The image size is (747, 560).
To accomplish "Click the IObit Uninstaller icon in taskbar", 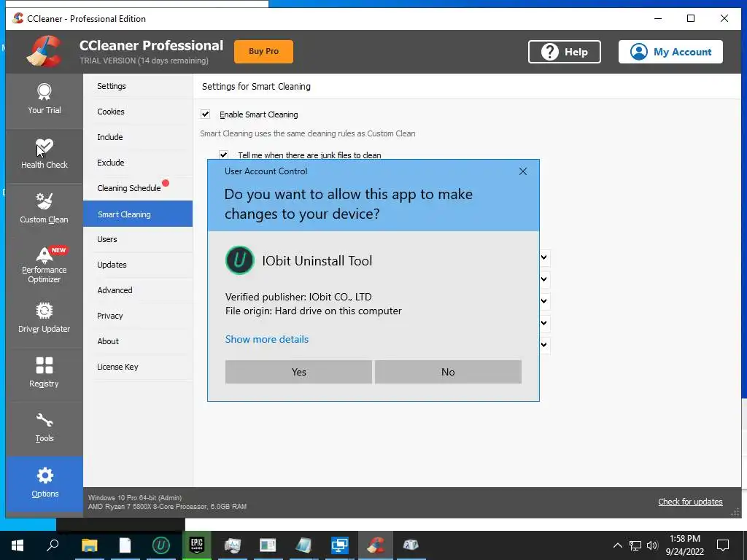I will 161,545.
